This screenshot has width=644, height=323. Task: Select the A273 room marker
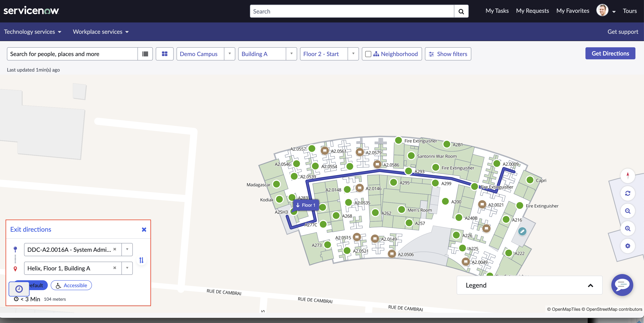click(327, 244)
